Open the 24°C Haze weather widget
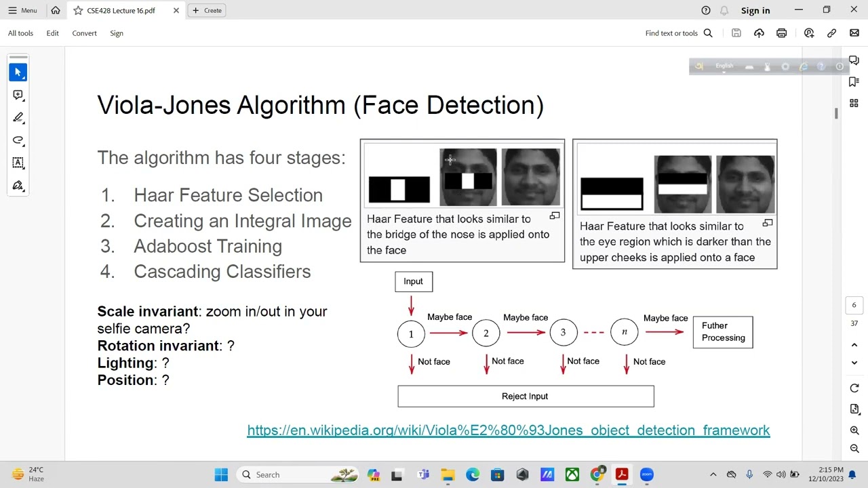Image resolution: width=868 pixels, height=488 pixels. tap(28, 474)
